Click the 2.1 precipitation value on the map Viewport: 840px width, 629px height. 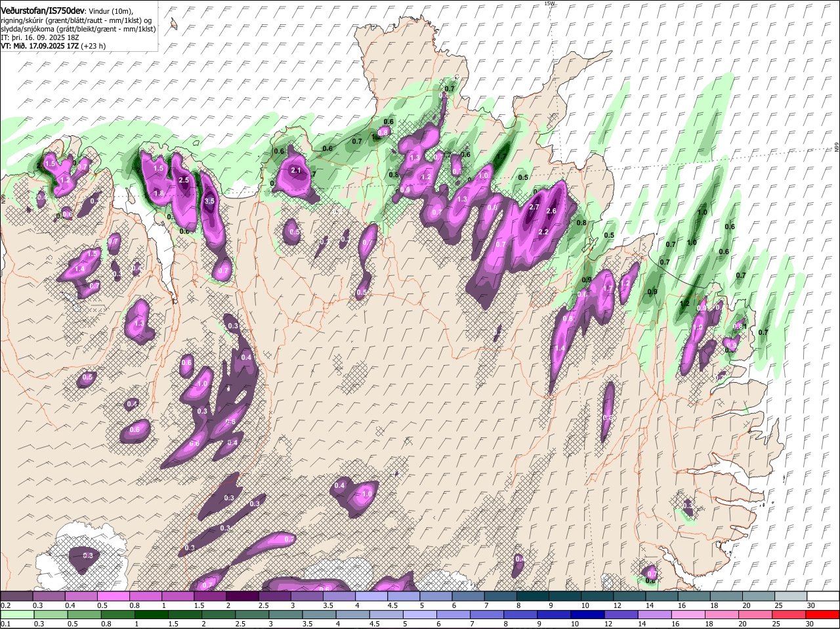tap(295, 171)
